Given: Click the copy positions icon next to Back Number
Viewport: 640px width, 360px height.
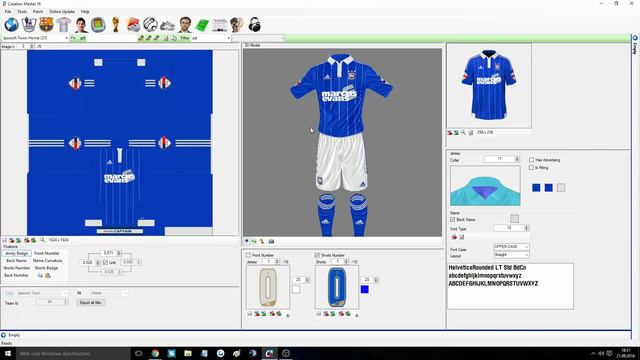Looking at the screenshot, I should point(40,276).
